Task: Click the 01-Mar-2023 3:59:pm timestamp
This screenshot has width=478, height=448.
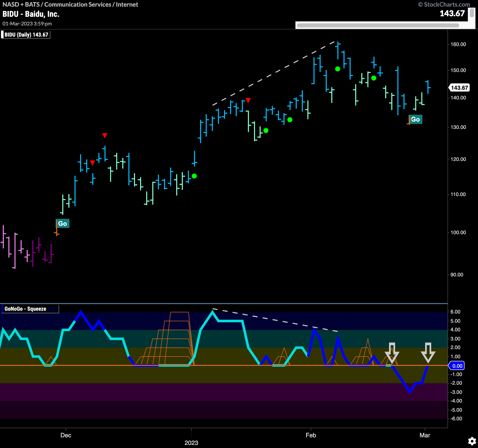Action: [27, 24]
